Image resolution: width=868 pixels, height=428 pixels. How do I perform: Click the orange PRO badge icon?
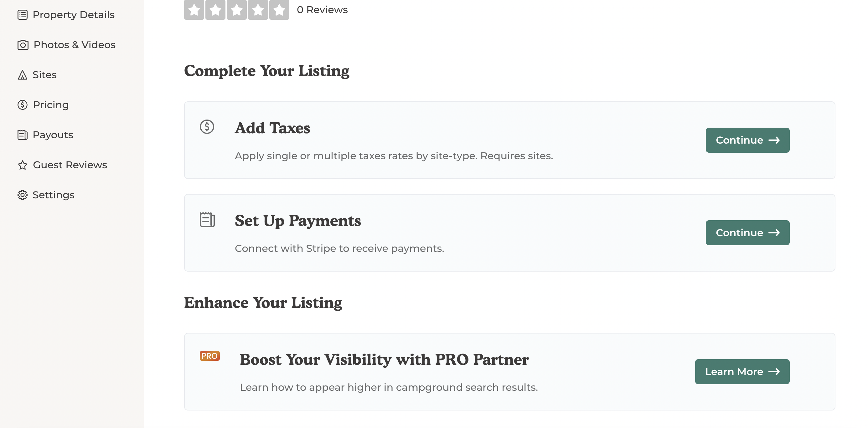209,356
